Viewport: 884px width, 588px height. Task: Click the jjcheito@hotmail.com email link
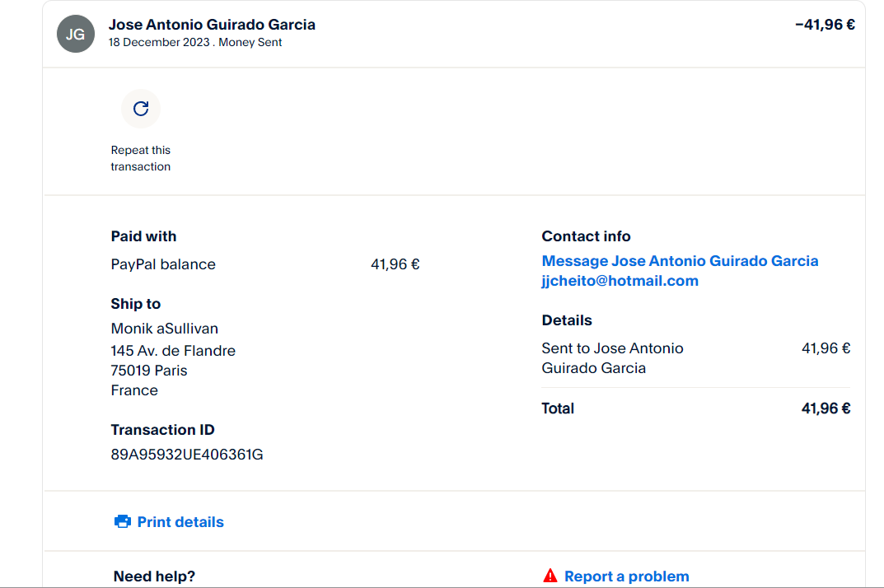pos(620,281)
